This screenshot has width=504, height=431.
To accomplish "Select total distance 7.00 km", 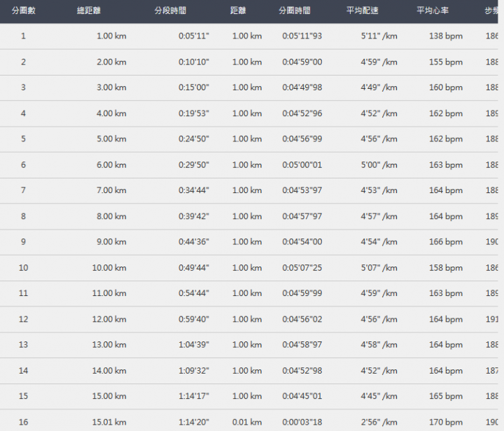I will click(111, 190).
